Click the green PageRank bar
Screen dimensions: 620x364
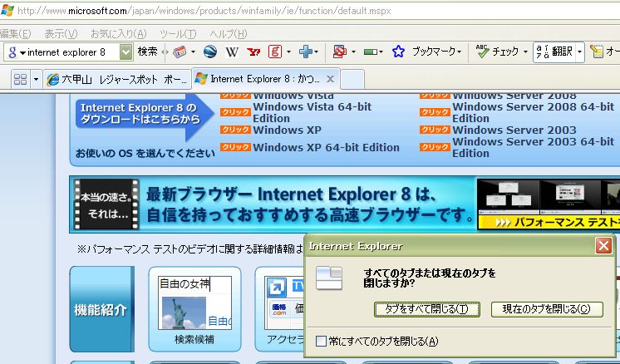click(x=371, y=52)
